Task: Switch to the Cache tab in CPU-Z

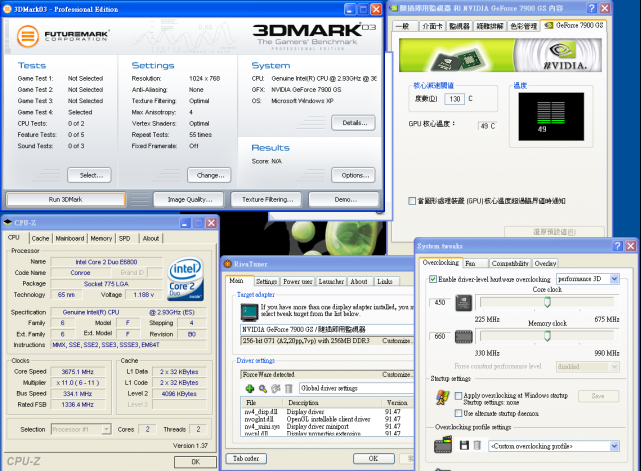Action: [x=40, y=238]
